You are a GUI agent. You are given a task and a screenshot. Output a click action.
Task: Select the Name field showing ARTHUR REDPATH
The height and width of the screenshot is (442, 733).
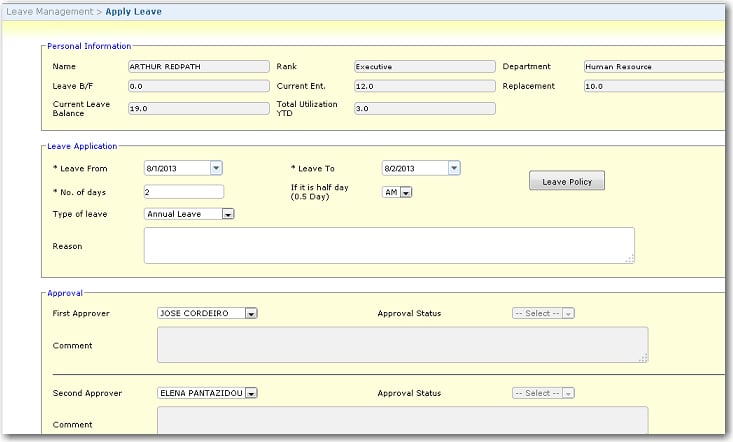click(x=196, y=67)
